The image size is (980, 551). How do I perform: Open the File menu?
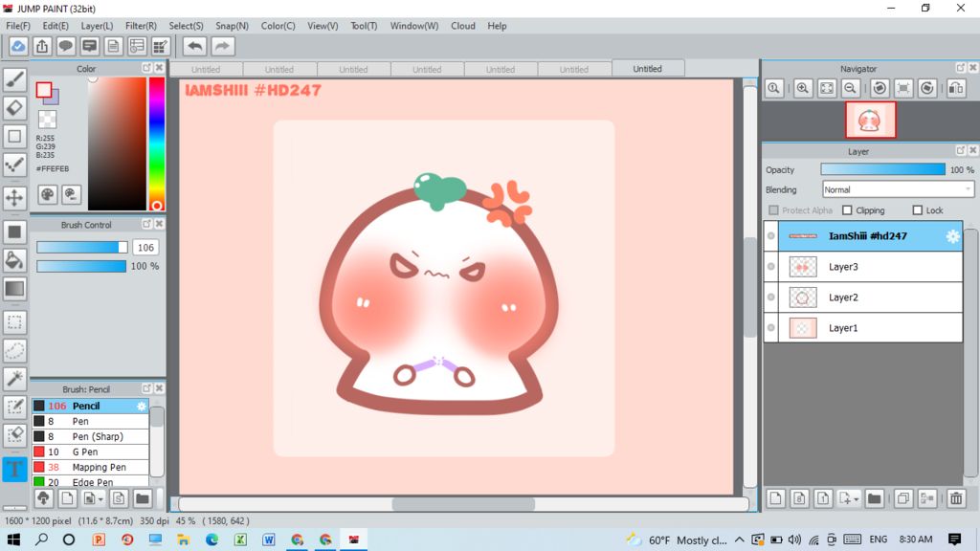tap(18, 26)
